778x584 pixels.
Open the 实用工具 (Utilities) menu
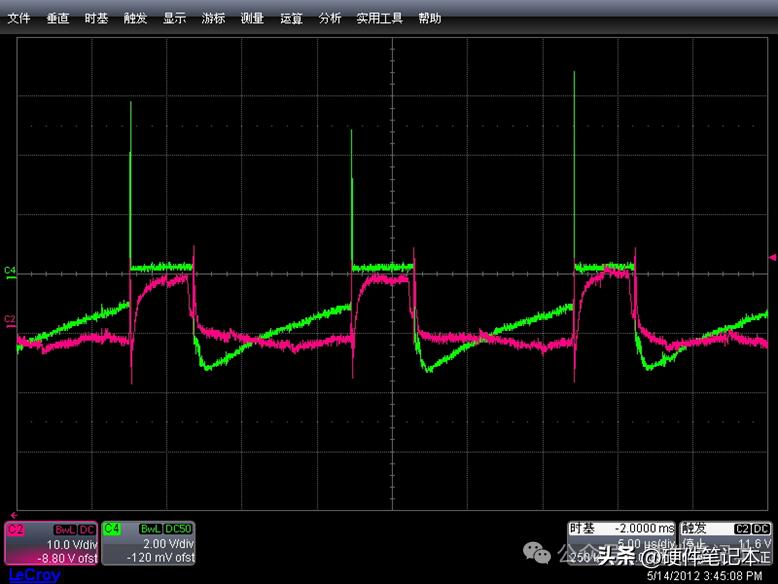pyautogui.click(x=379, y=18)
